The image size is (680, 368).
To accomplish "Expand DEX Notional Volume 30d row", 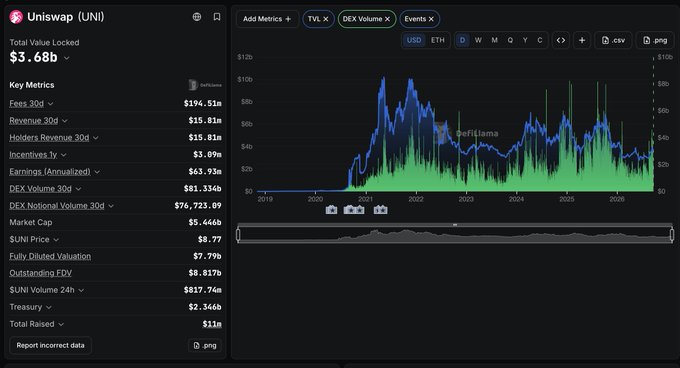I will click(x=111, y=206).
